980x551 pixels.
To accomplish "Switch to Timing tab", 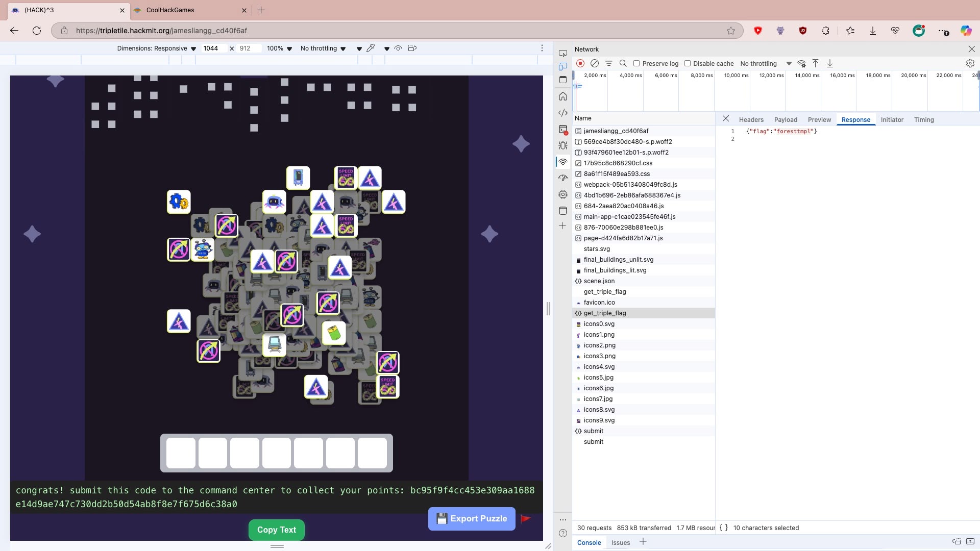I will (924, 119).
